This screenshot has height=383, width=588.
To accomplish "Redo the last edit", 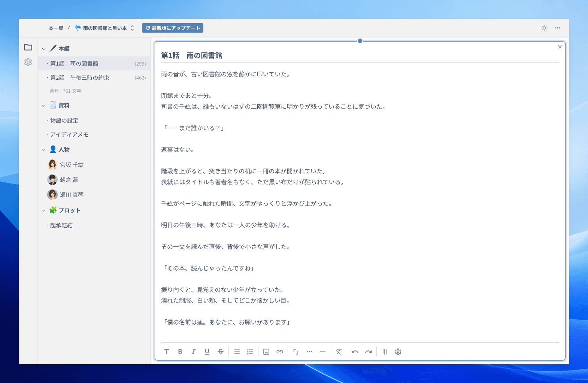I will pyautogui.click(x=369, y=352).
